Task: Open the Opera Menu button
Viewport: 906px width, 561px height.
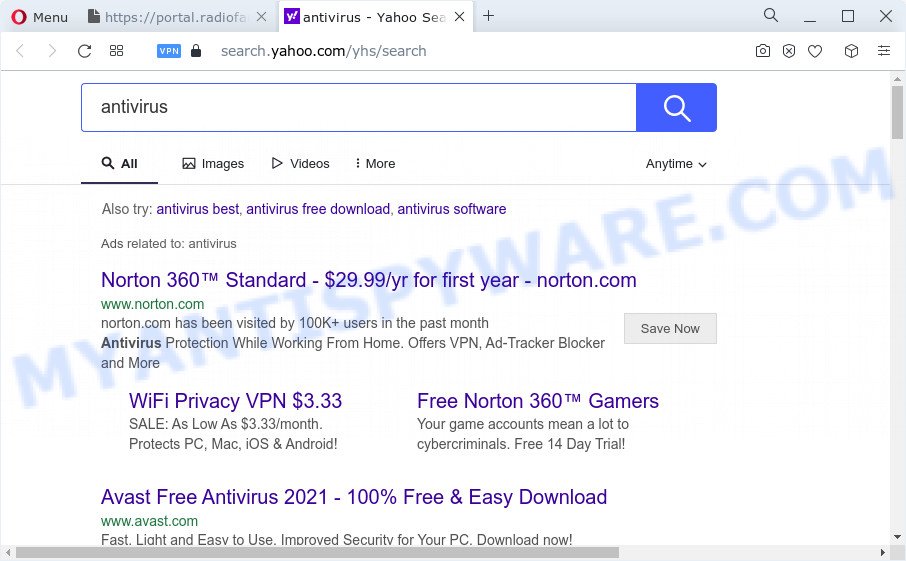Action: (39, 17)
